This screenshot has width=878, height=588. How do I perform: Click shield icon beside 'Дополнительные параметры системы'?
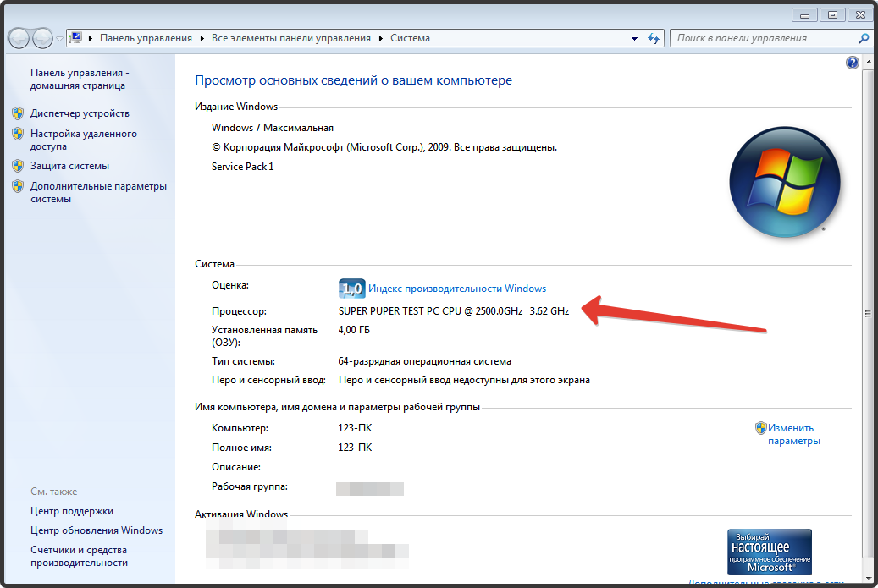tap(18, 186)
